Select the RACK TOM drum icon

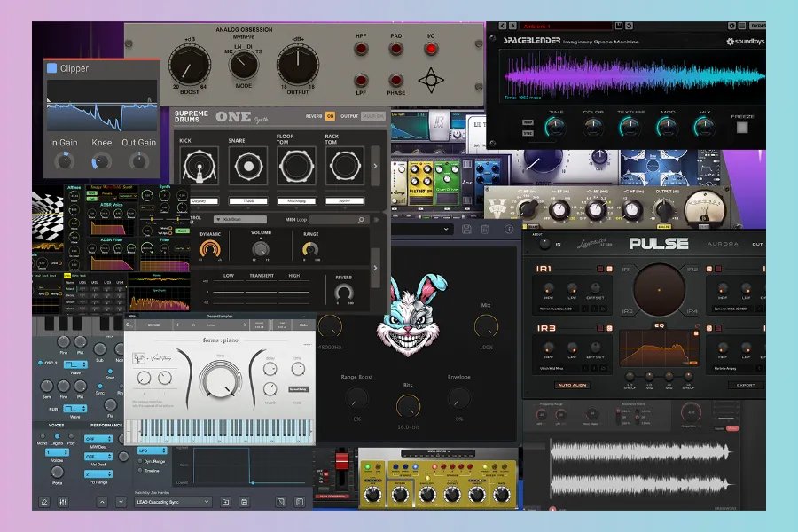[x=345, y=166]
